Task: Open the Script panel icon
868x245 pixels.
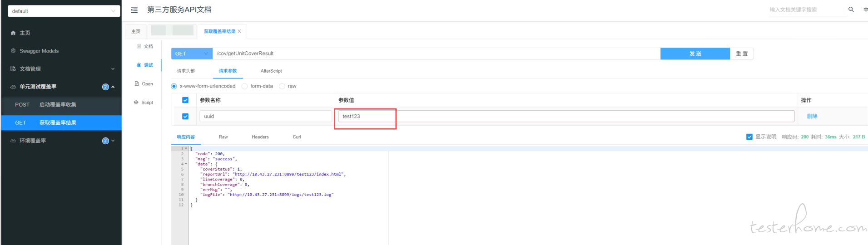Action: click(x=136, y=103)
